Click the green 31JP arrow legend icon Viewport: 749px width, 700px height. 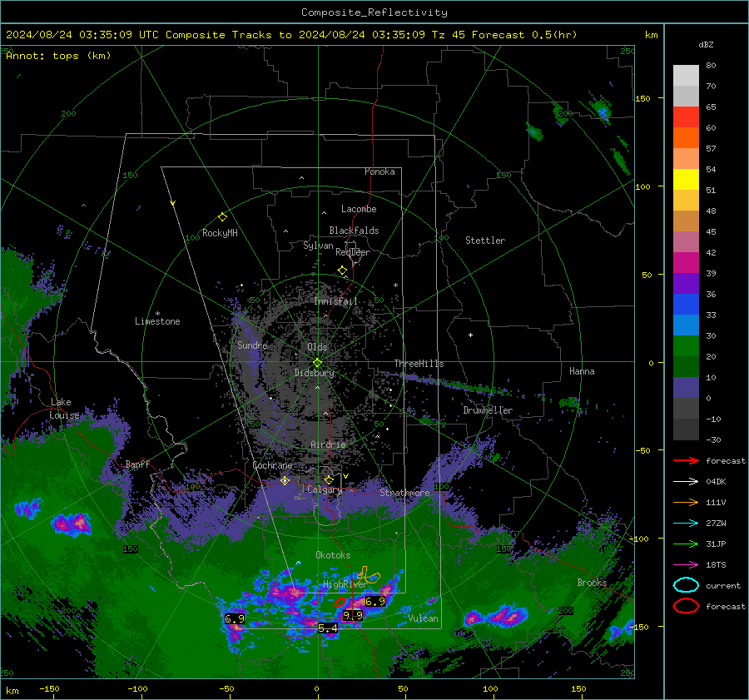pyautogui.click(x=686, y=544)
